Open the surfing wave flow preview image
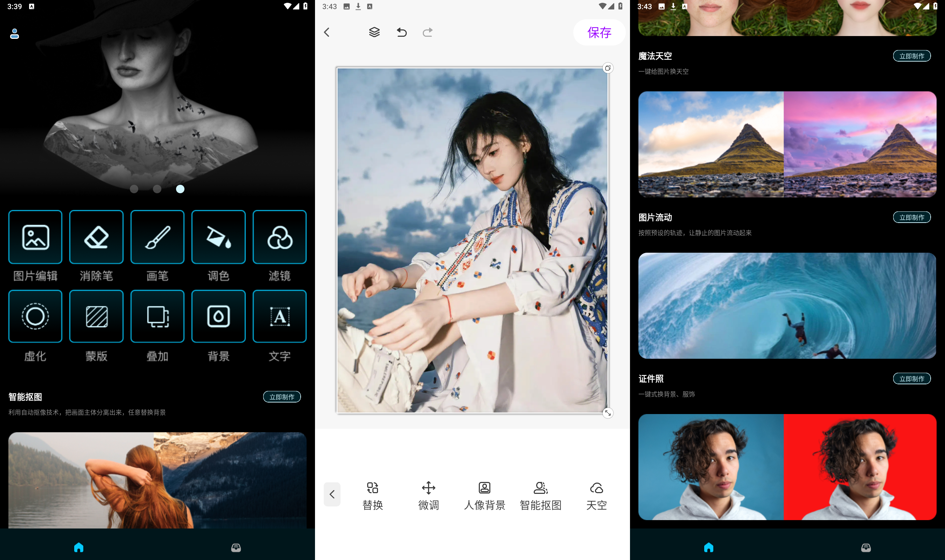 point(787,306)
